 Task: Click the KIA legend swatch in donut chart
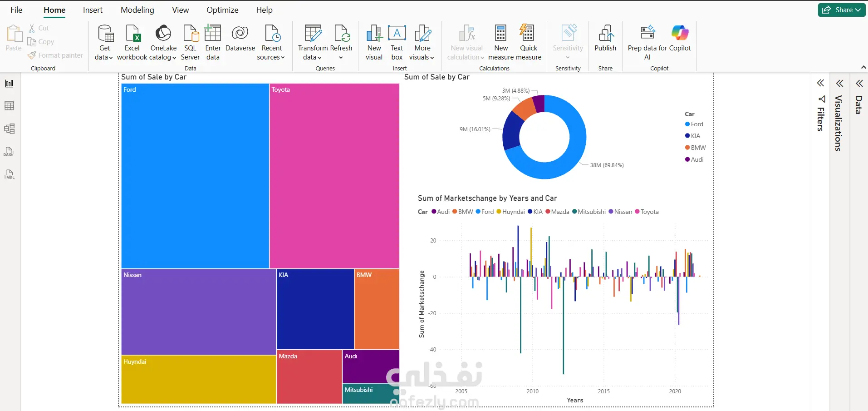point(687,136)
